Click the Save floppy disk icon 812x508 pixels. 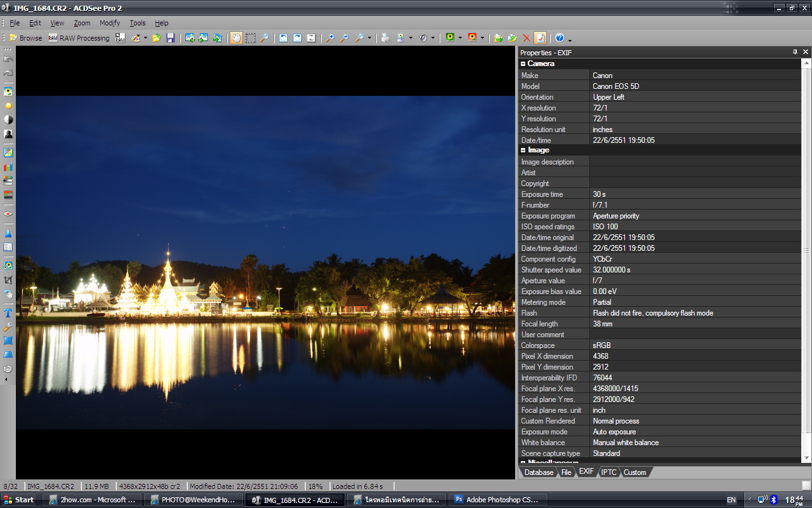tap(170, 38)
